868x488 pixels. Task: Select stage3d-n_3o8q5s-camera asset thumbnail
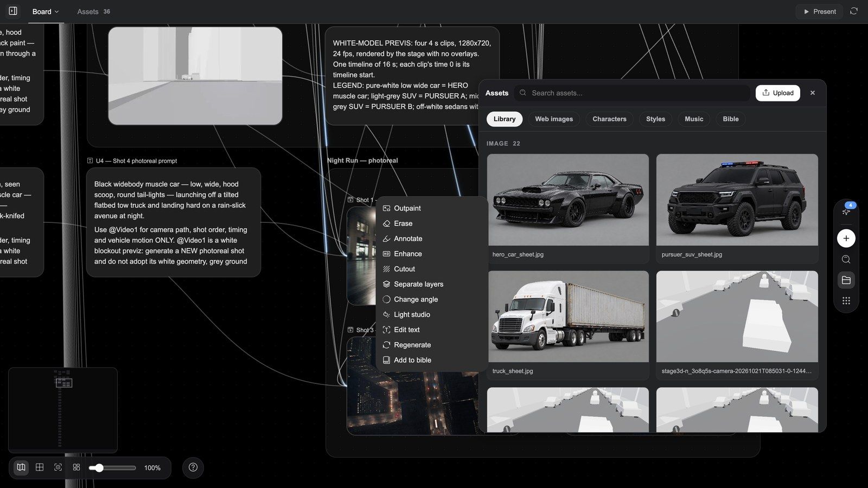737,317
